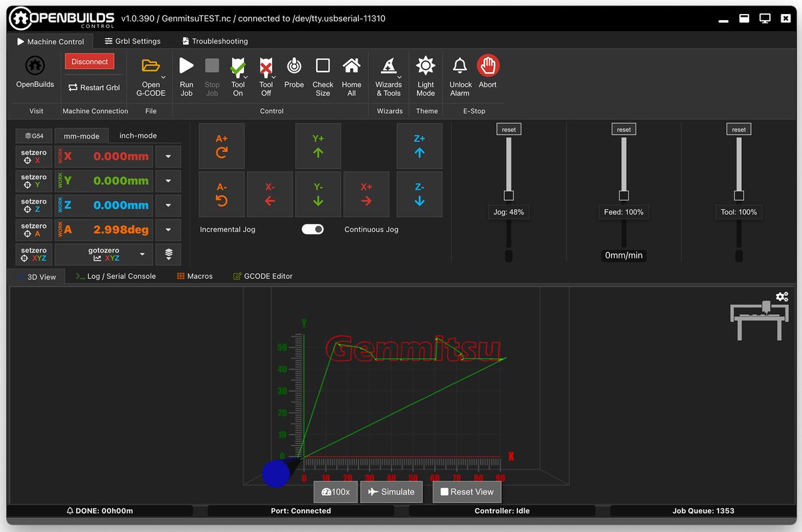Set zero for Y axis
The width and height of the screenshot is (802, 532).
[x=33, y=181]
